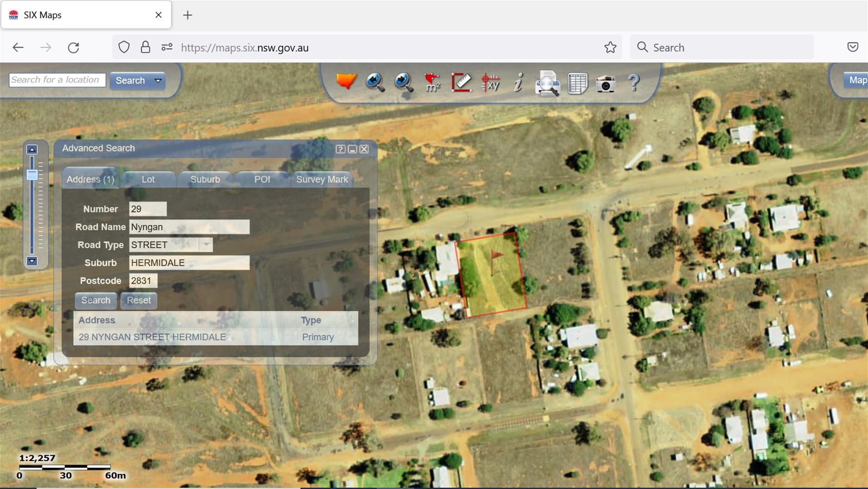Screen dimensions: 868x489
Task: Open the Suburb search tab
Action: pyautogui.click(x=205, y=180)
